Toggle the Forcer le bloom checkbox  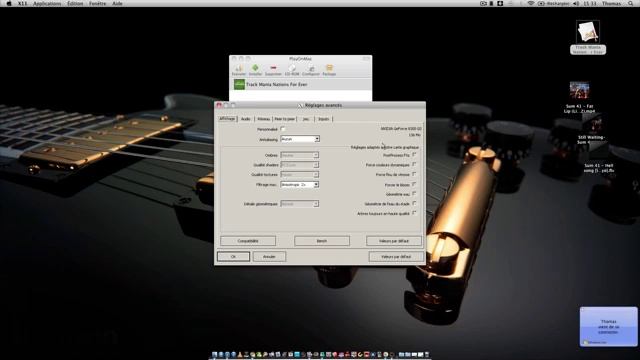414,184
